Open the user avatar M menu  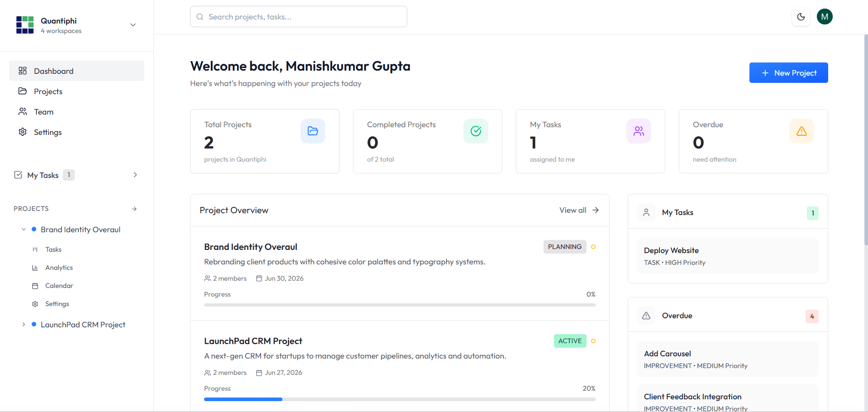pos(825,17)
